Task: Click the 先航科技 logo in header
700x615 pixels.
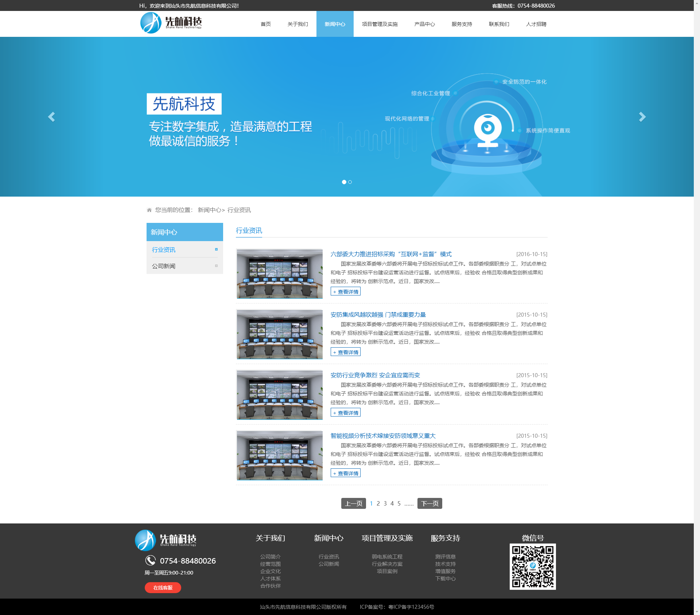Action: [x=171, y=23]
